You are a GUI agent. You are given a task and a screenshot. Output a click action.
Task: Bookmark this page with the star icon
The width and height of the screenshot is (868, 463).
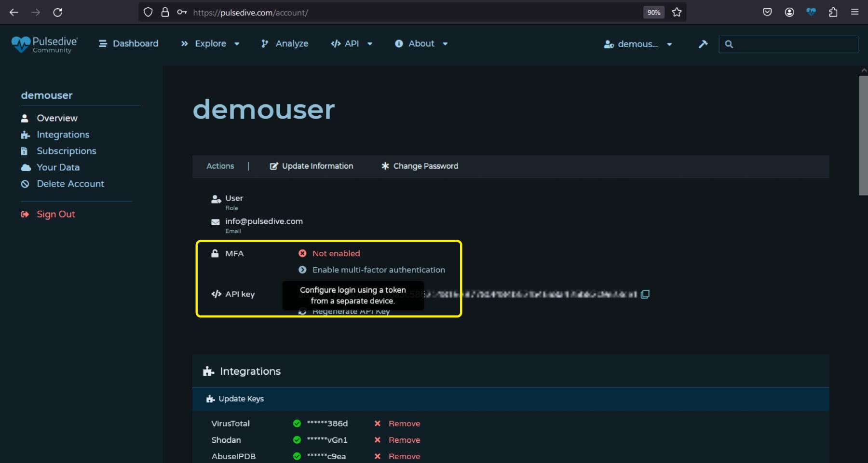(x=677, y=12)
